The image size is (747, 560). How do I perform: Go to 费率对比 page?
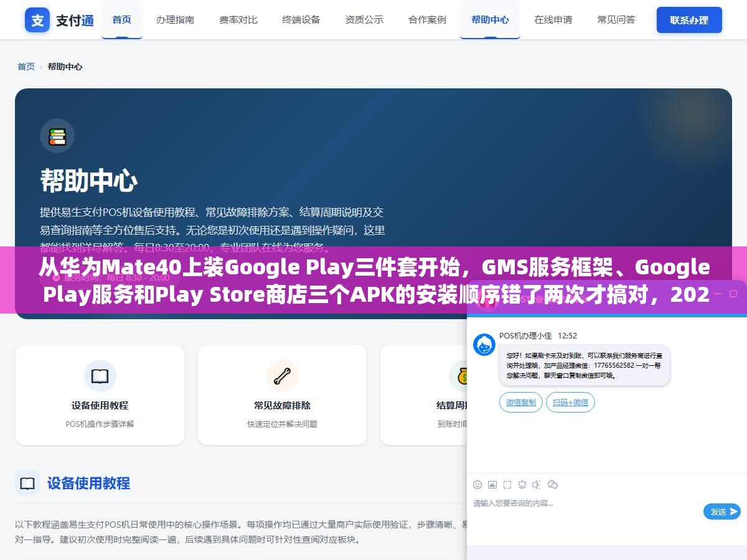pyautogui.click(x=238, y=19)
